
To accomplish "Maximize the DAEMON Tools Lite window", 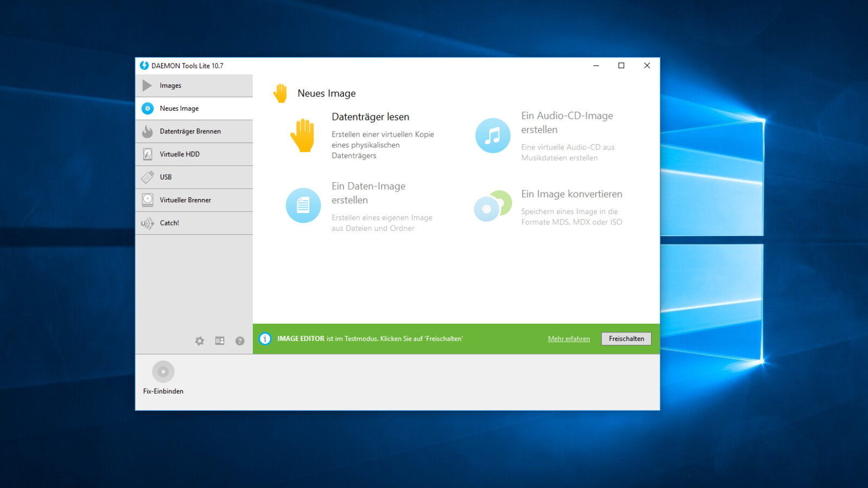I will (x=621, y=66).
